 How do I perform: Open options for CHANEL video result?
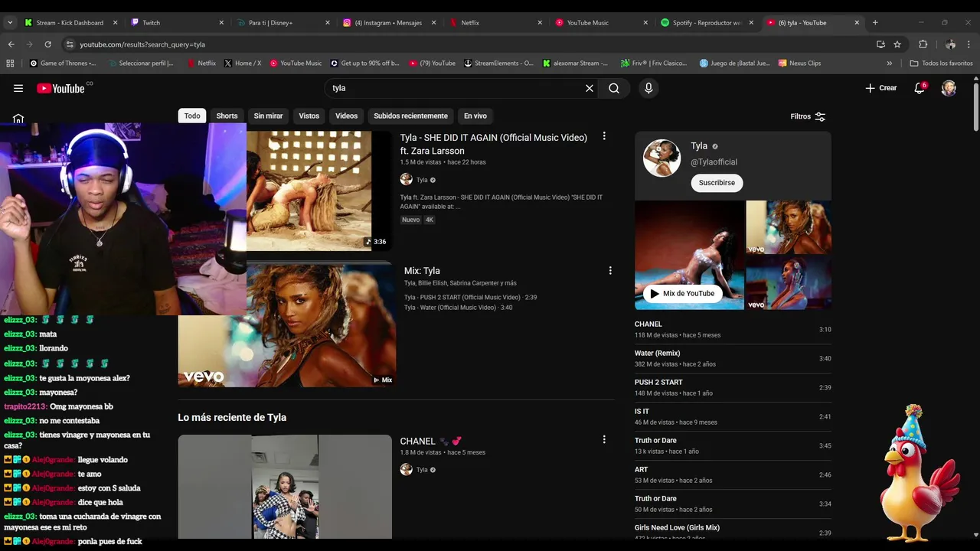tap(604, 439)
